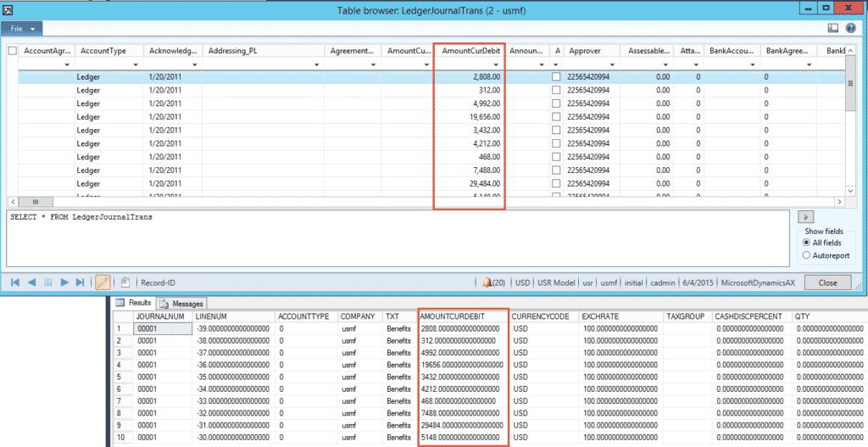This screenshot has height=447, width=868.
Task: Click the initial entry in status bar
Action: coord(633,282)
